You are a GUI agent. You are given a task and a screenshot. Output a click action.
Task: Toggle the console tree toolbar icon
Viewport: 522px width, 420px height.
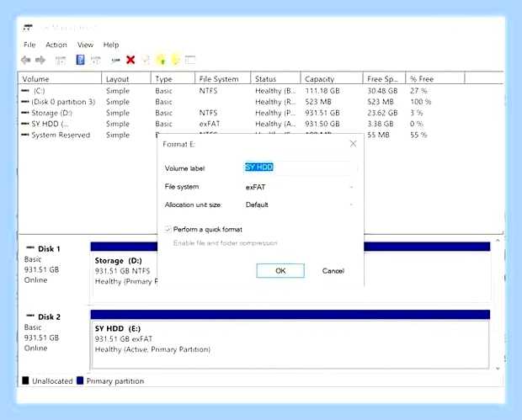pyautogui.click(x=61, y=61)
